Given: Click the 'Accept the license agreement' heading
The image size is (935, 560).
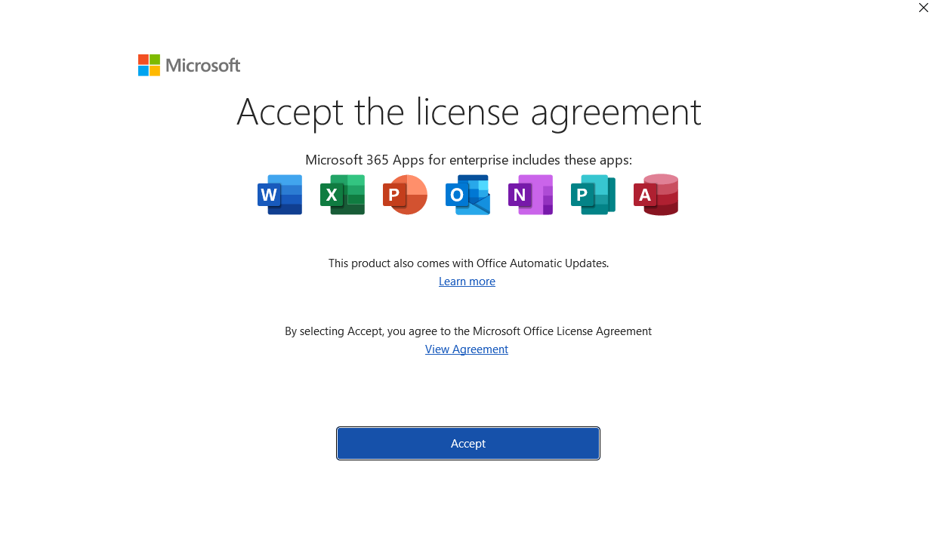Looking at the screenshot, I should tap(469, 112).
